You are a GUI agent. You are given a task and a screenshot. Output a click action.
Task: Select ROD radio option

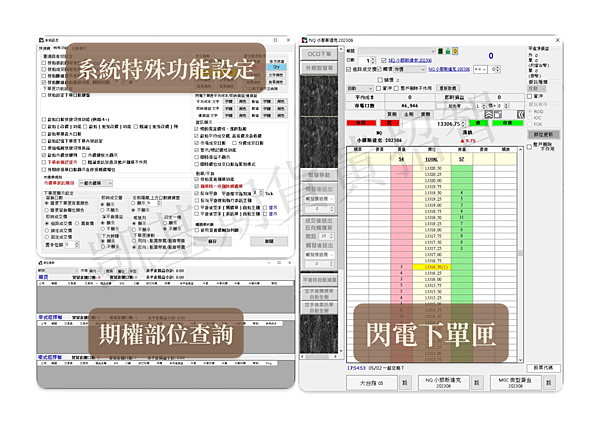click(530, 111)
